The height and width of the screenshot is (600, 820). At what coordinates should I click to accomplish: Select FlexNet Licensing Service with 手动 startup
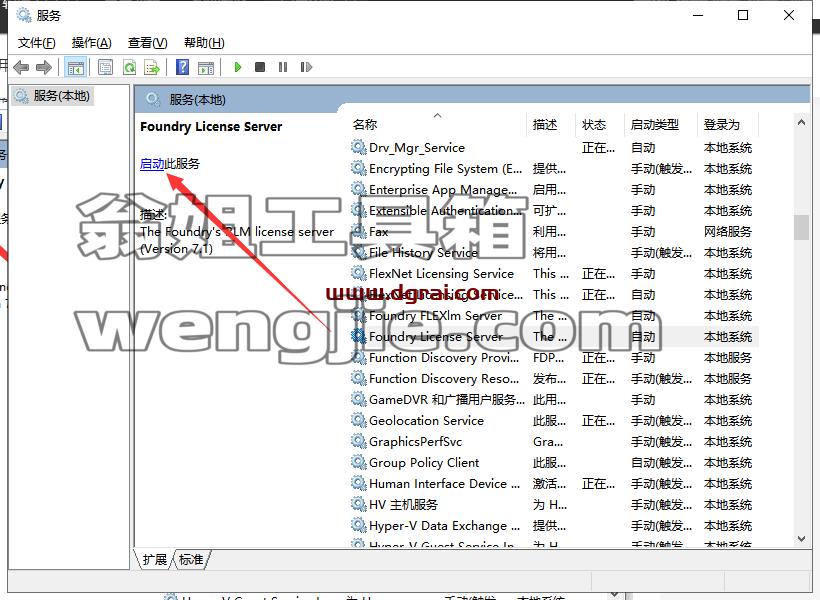(554, 274)
